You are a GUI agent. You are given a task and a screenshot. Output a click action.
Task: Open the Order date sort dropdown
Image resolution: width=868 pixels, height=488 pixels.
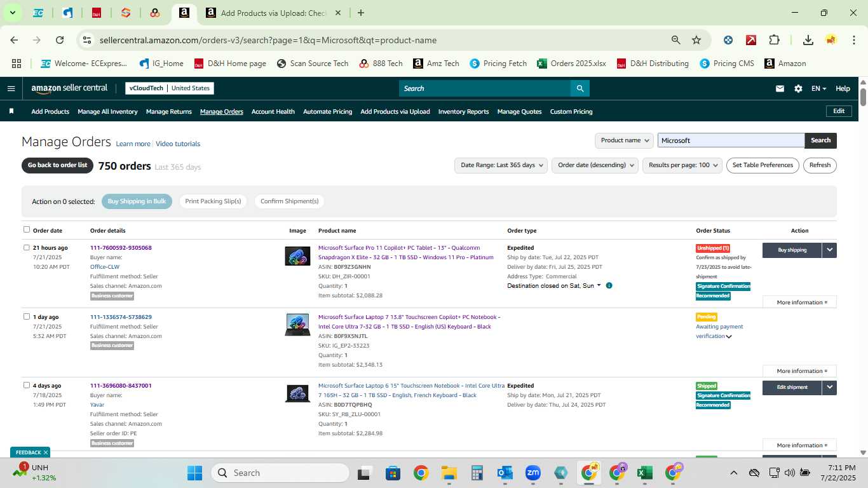595,165
